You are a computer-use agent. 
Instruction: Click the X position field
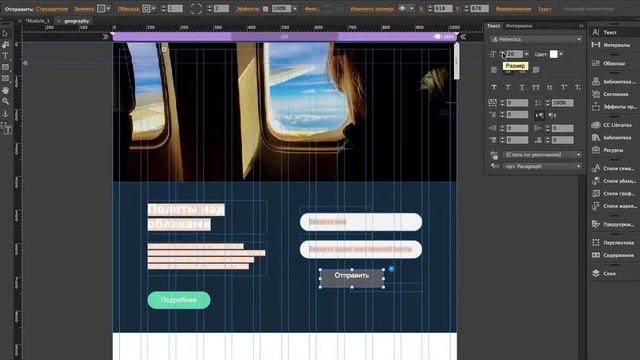[x=443, y=9]
